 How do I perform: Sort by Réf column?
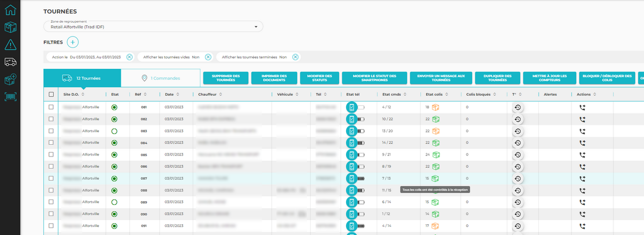(141, 94)
